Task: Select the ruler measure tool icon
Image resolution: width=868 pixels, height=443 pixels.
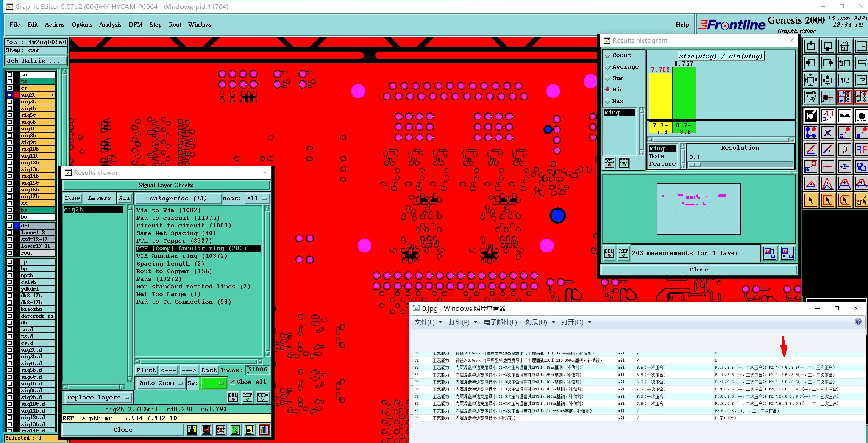Action: [x=844, y=115]
